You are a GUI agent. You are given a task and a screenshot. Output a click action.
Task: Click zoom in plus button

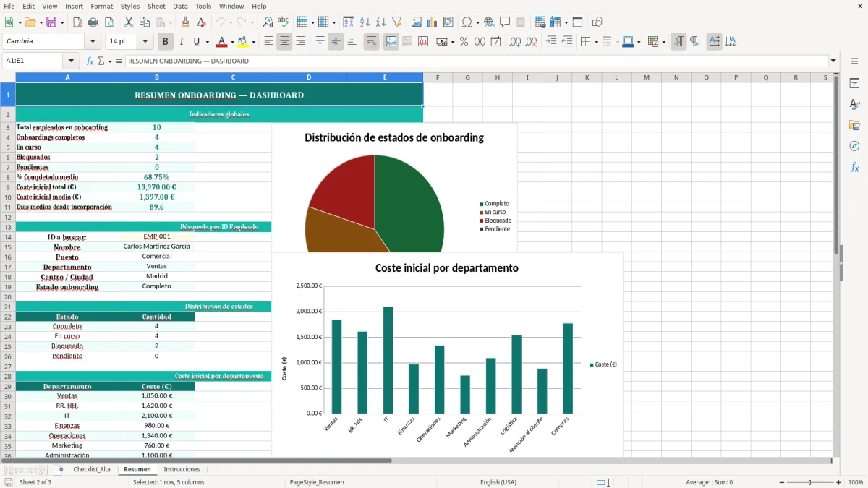click(838, 482)
